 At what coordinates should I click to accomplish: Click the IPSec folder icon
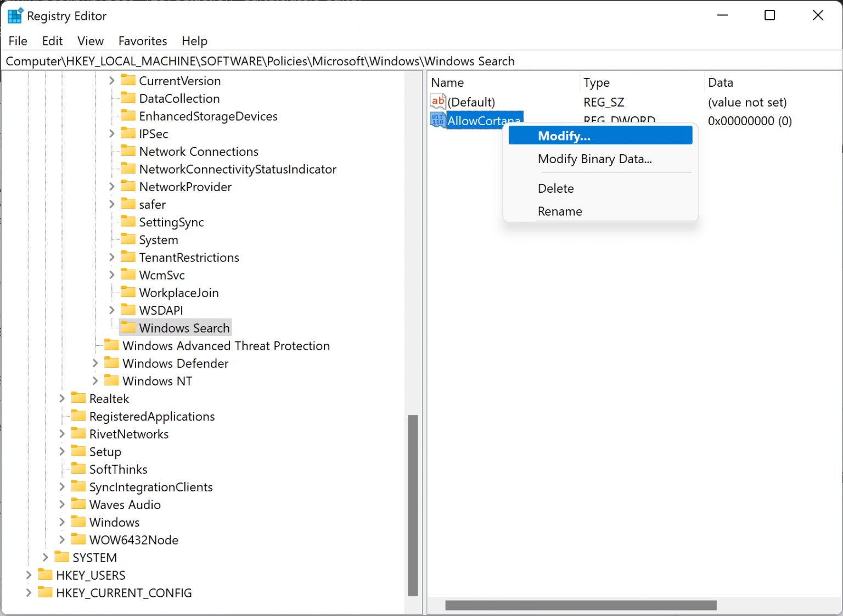click(x=128, y=133)
